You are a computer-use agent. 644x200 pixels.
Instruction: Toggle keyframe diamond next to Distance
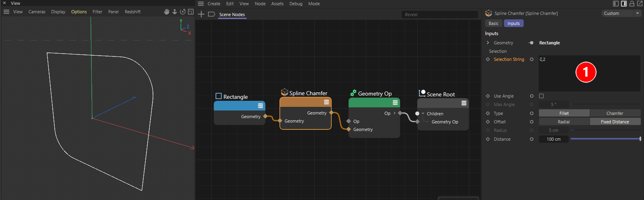tap(488, 139)
